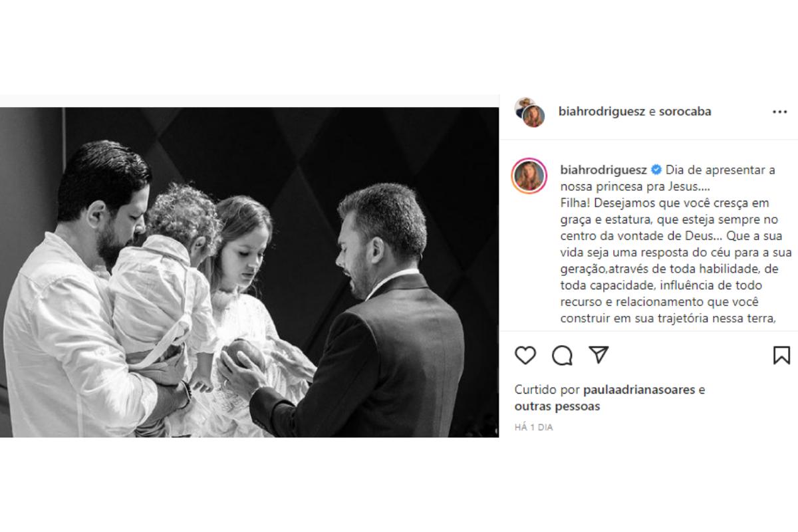Click the blue verified badge
The image size is (798, 532).
656,170
